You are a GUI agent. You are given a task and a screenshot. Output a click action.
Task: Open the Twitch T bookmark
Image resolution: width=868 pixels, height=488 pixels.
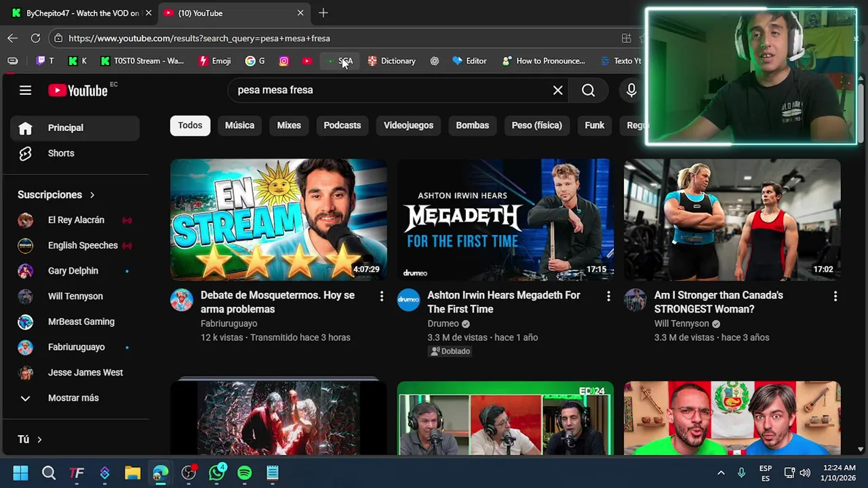45,61
